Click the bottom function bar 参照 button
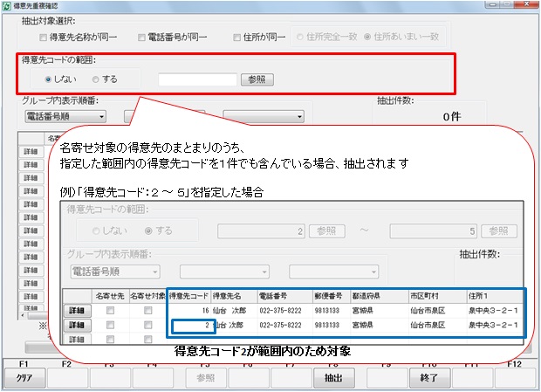This screenshot has width=541, height=392. pyautogui.click(x=206, y=379)
